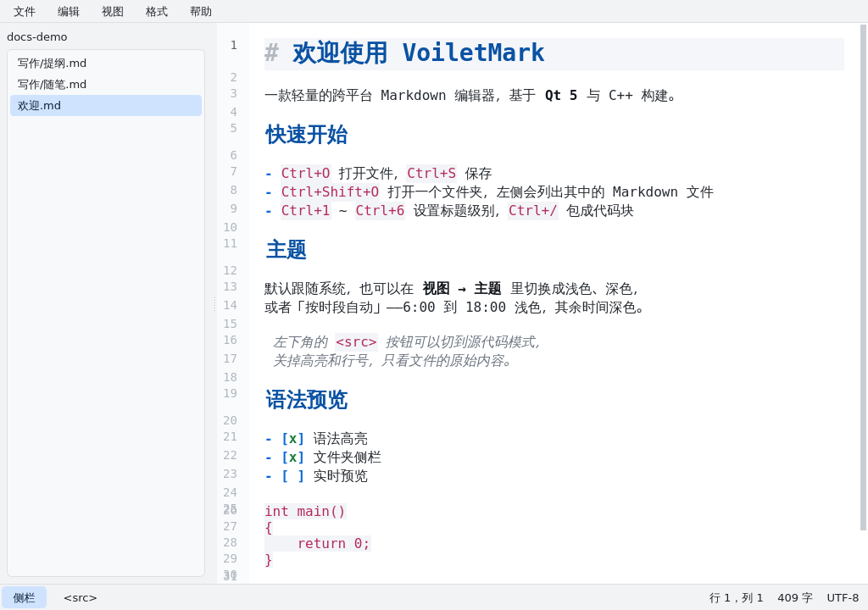
Task: Open the 编辑 menu
Action: coord(69,12)
